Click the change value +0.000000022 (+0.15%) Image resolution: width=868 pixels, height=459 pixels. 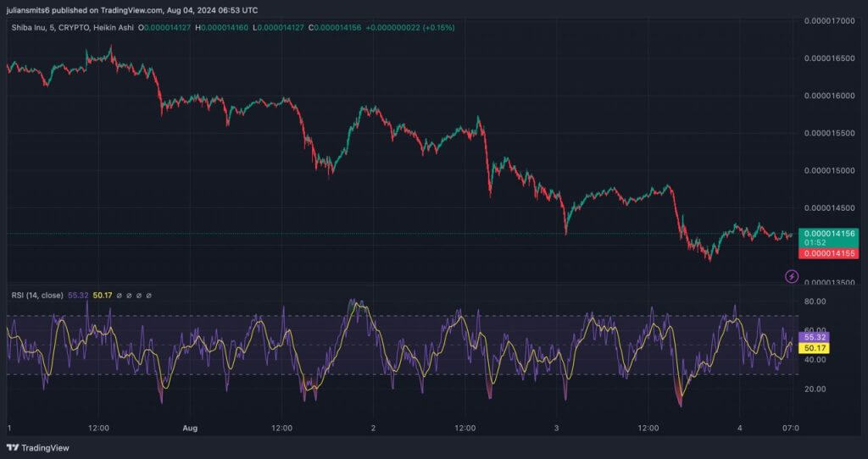[410, 27]
